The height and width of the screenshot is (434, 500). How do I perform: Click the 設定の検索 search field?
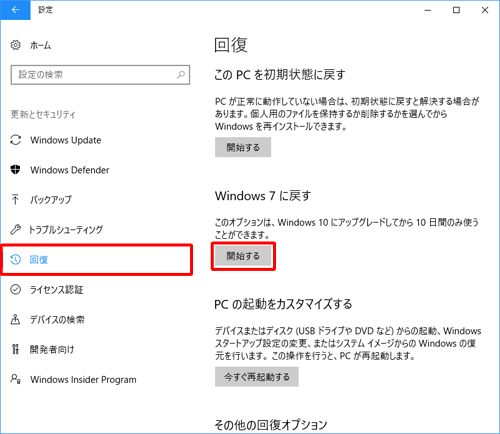[100, 75]
